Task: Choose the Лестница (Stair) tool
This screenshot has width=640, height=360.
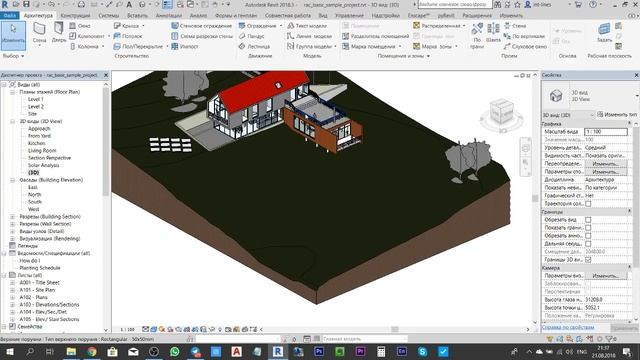Action: [254, 46]
